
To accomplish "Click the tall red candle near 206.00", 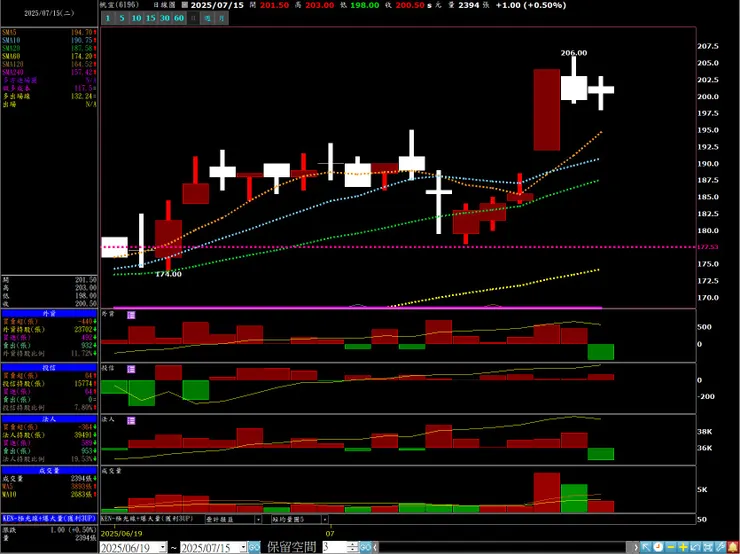I will click(547, 109).
